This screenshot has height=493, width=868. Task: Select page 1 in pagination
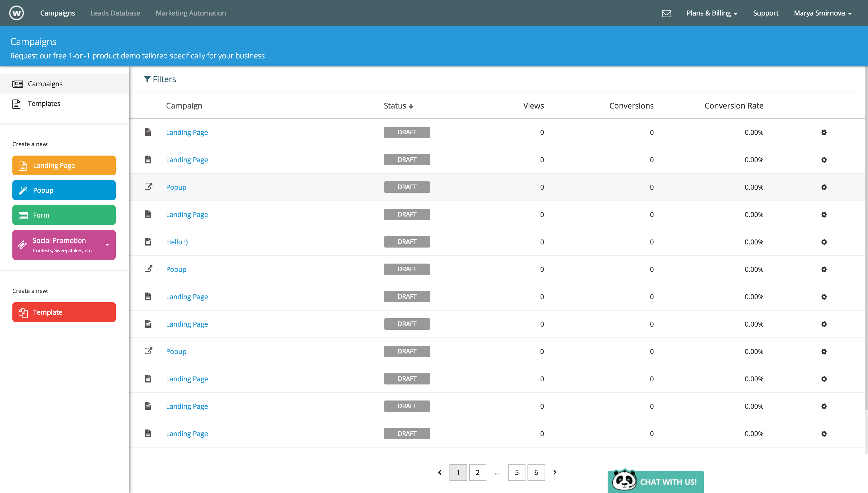coord(458,472)
